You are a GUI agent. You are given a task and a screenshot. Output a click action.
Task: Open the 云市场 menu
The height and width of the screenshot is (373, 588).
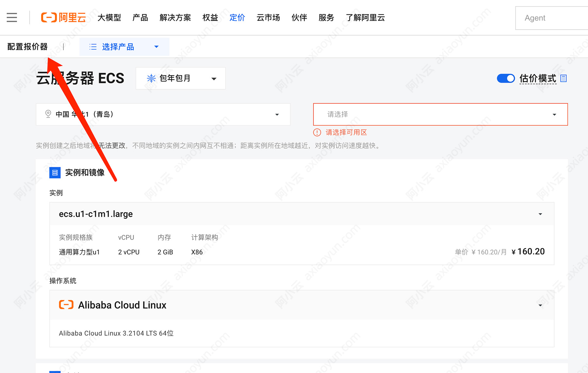tap(268, 18)
